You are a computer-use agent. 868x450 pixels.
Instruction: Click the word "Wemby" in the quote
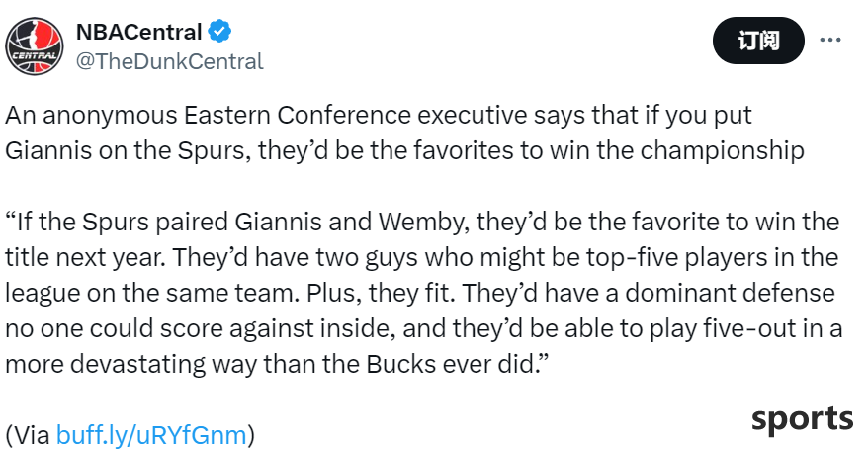423,223
